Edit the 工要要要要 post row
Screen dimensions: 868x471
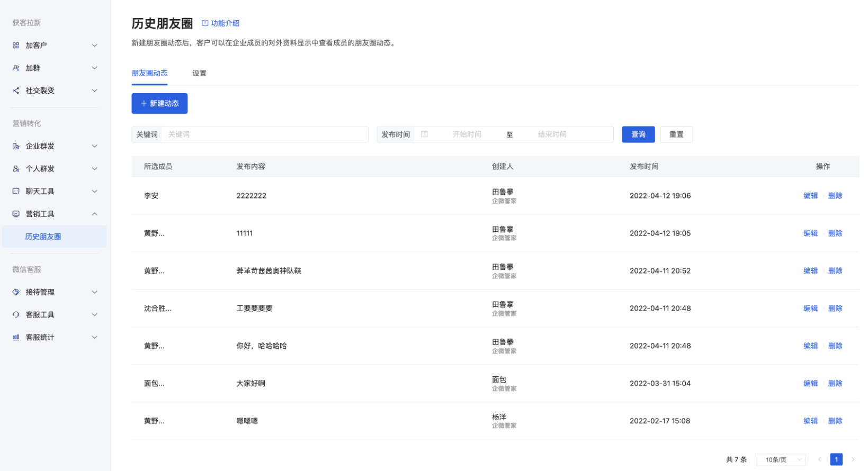pos(810,309)
